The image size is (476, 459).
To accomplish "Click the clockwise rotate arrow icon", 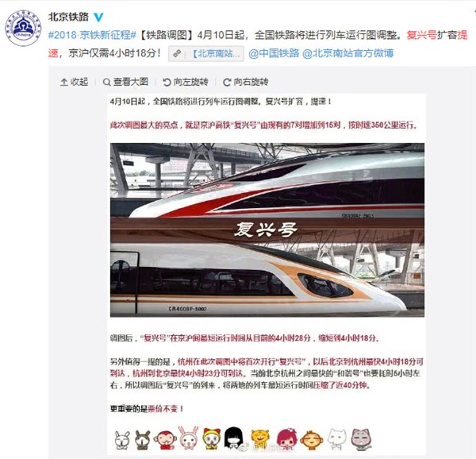I will click(227, 82).
